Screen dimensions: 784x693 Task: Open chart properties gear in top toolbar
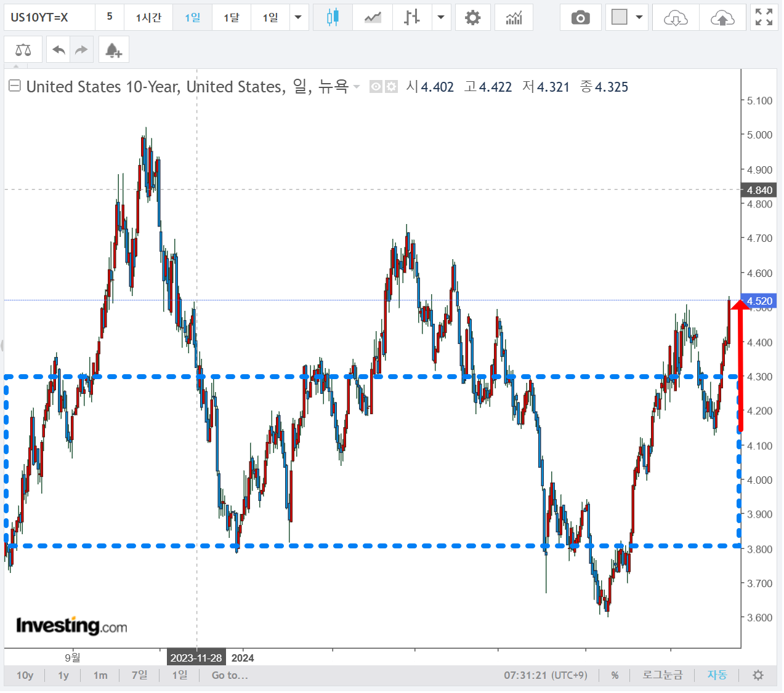point(472,18)
